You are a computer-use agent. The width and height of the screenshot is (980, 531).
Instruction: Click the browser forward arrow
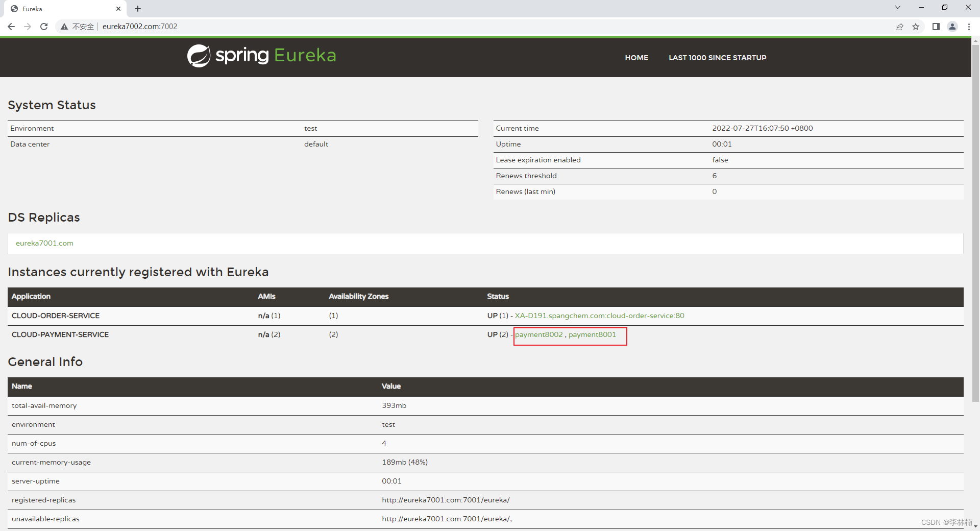click(x=28, y=27)
